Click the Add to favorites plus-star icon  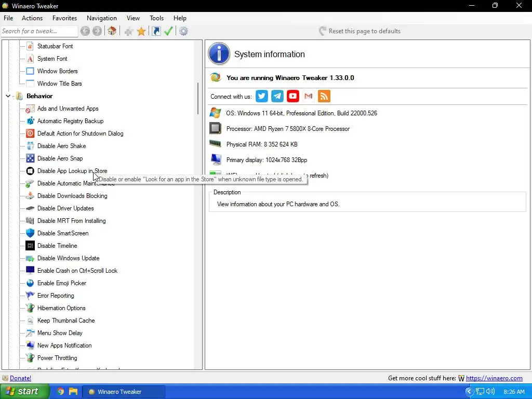[x=129, y=32]
